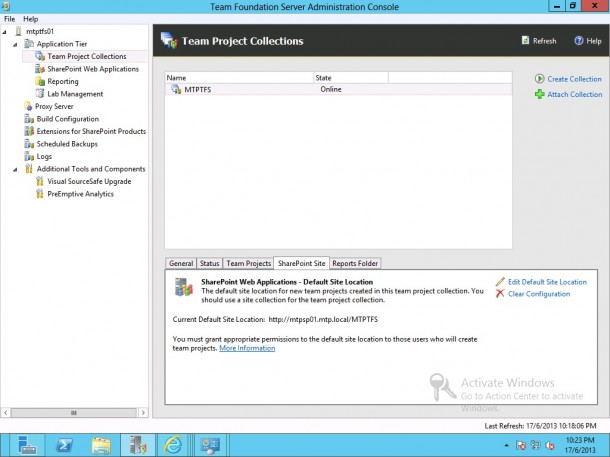This screenshot has height=457, width=610.
Task: Click the PreEmptive Analytics icon
Action: coord(40,194)
